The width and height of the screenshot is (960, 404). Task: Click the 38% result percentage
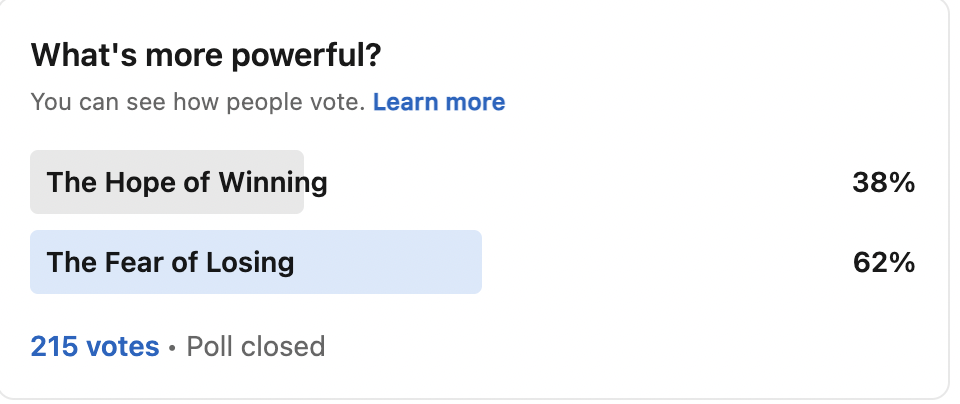click(883, 182)
